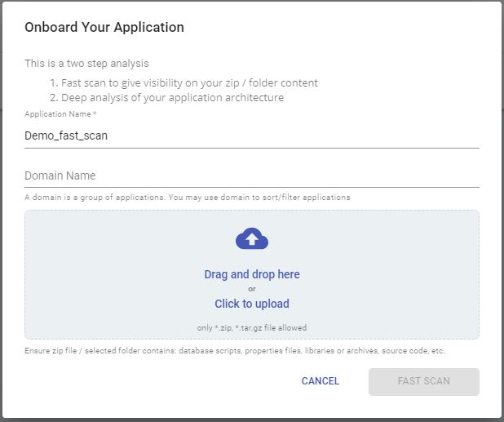Click the cloud upload icon

click(x=252, y=238)
